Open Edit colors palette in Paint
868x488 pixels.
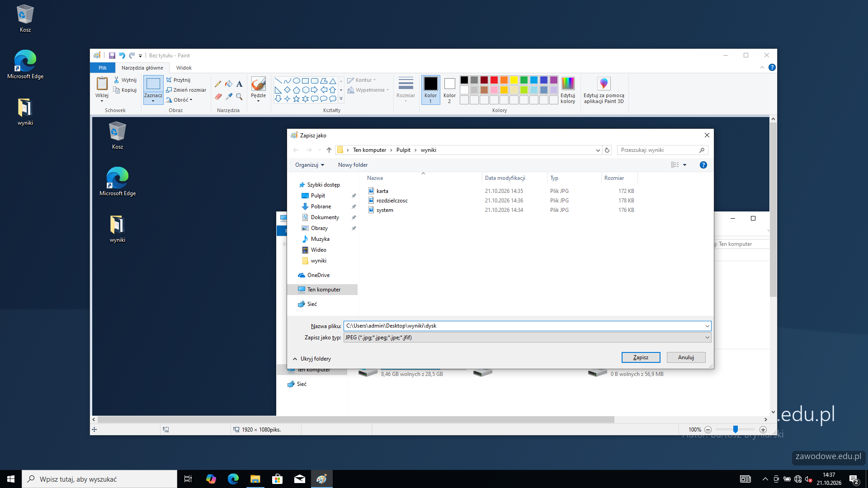click(x=568, y=90)
